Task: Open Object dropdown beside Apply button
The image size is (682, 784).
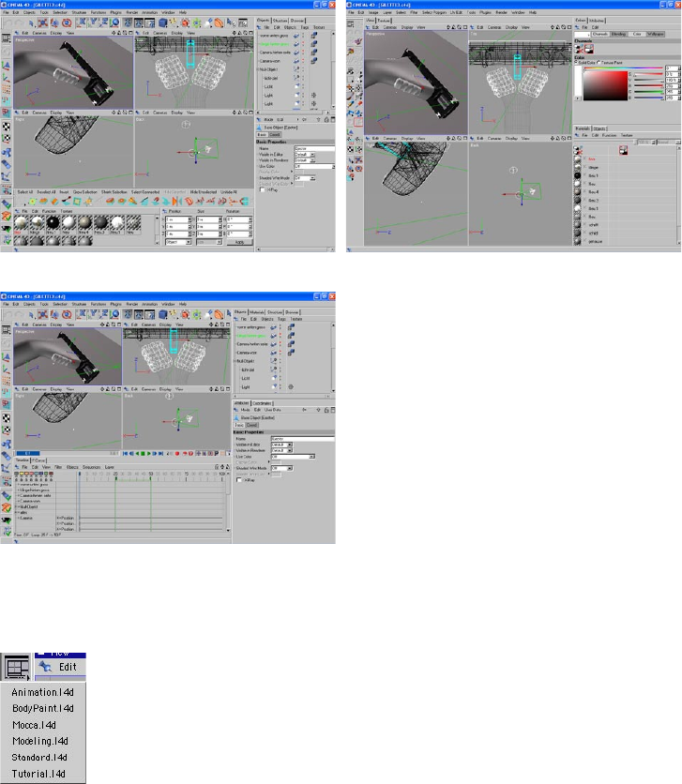Action: pos(178,242)
